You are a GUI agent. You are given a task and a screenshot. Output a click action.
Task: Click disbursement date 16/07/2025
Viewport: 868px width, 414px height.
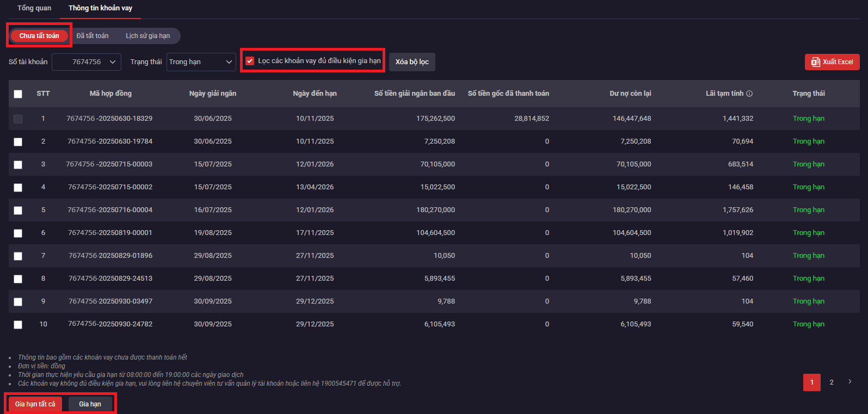coord(213,210)
